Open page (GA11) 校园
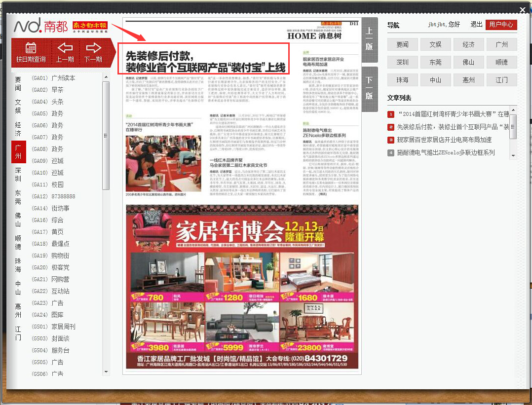The width and height of the screenshot is (532, 405). 47,184
